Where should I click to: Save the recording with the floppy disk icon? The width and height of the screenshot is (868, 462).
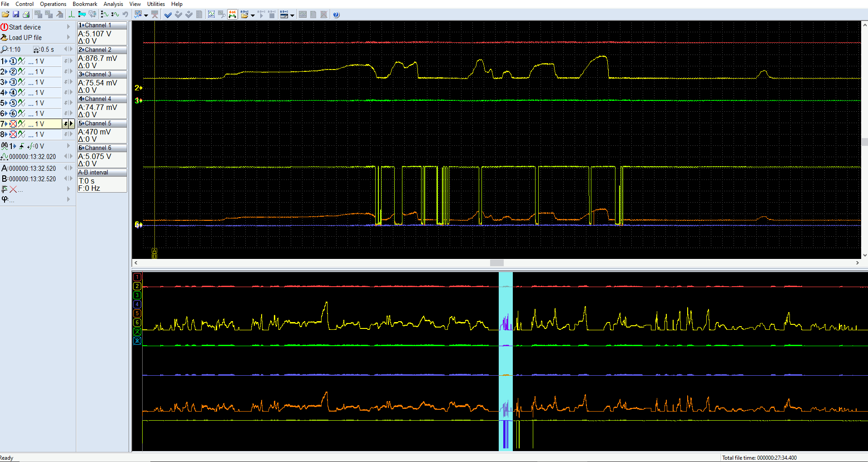[16, 15]
